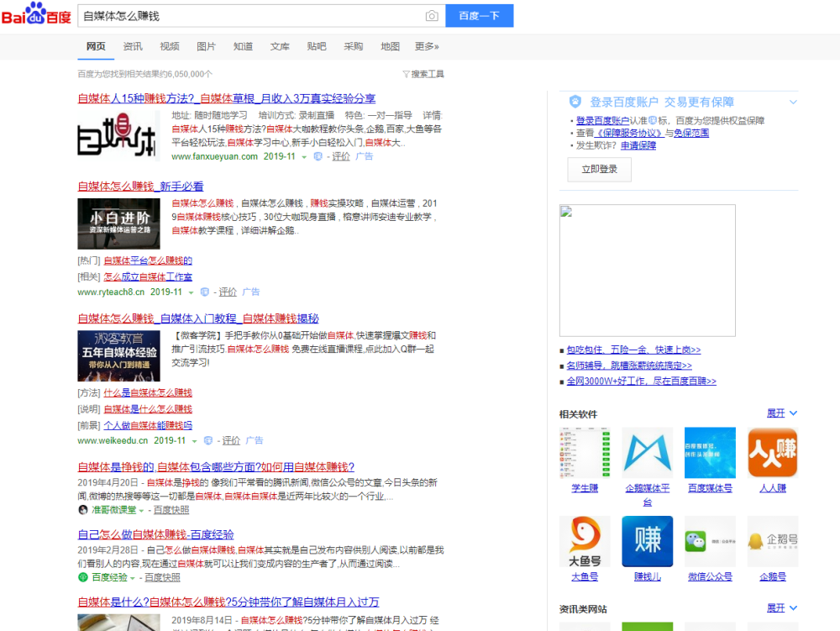
Task: Open sublink 什么是自媒体怎么赚钱
Action: tap(148, 393)
